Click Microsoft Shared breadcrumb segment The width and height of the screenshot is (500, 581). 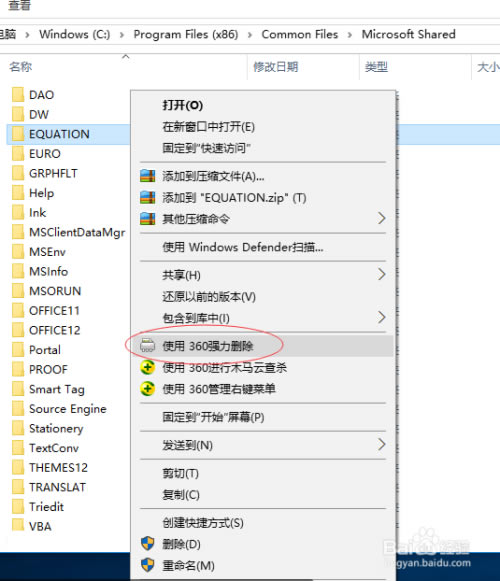[x=408, y=34]
